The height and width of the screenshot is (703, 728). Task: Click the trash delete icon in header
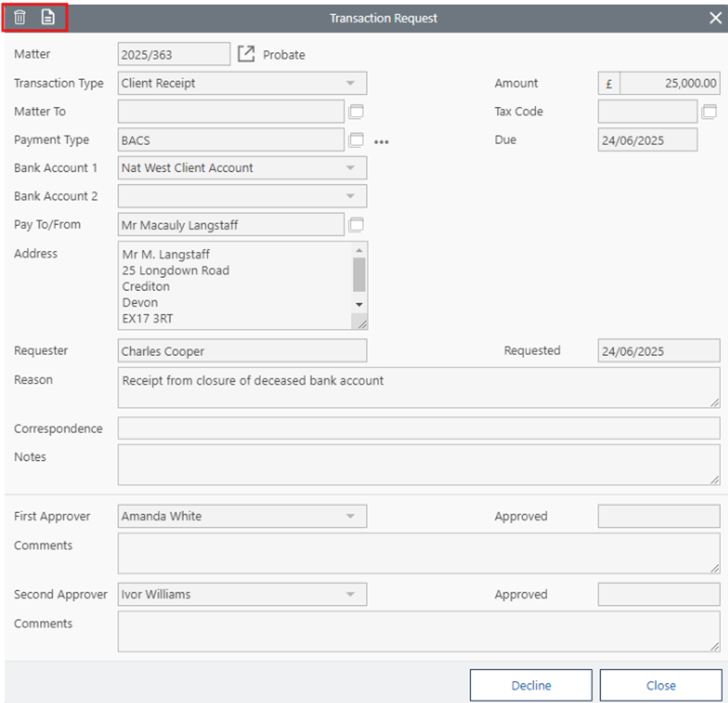(x=20, y=18)
